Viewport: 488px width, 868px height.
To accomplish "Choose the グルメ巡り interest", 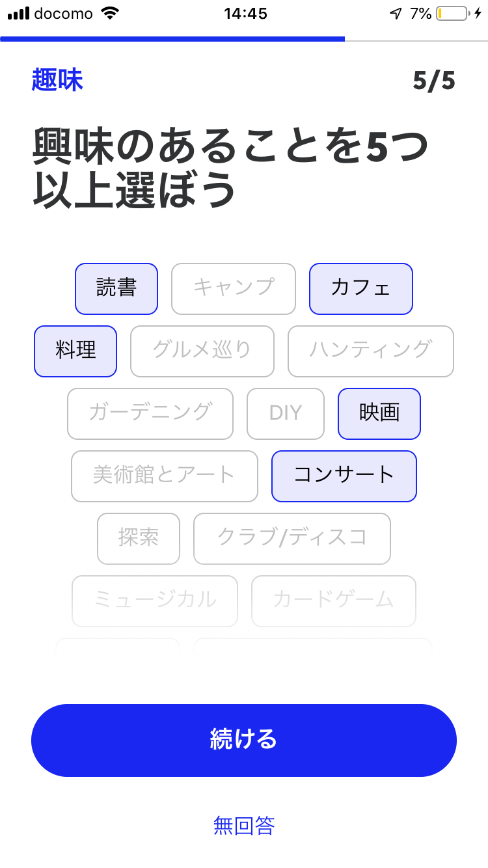I will (x=202, y=351).
